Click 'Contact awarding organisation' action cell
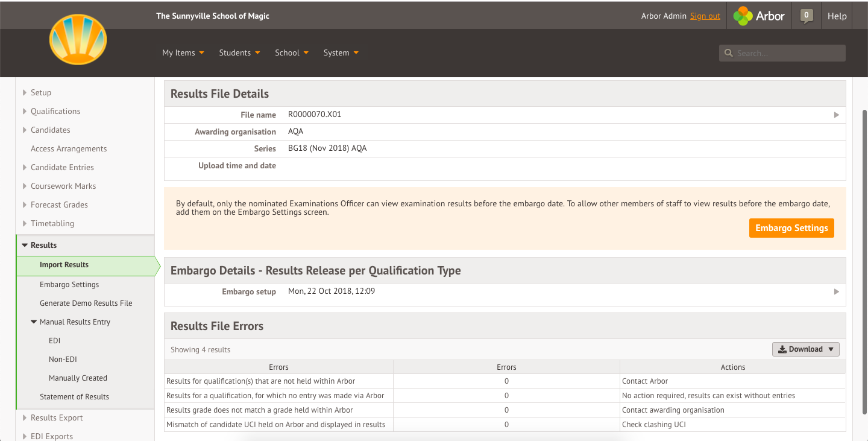 tap(732, 410)
